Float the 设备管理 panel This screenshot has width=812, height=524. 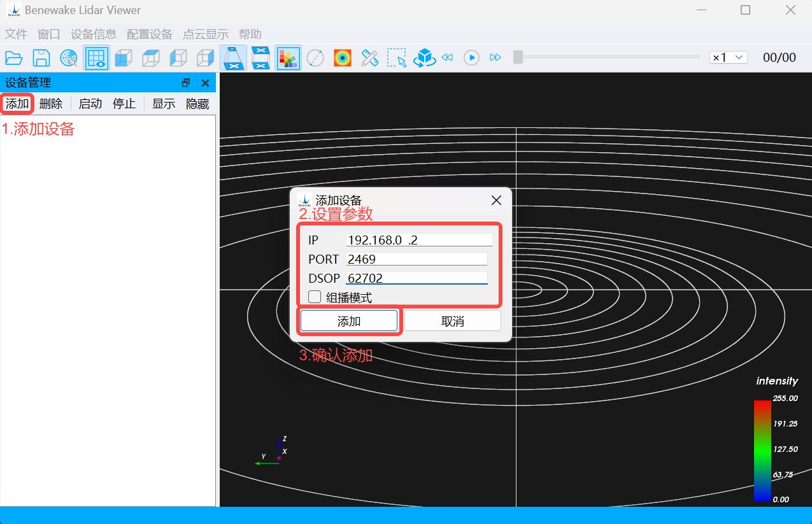coord(186,83)
